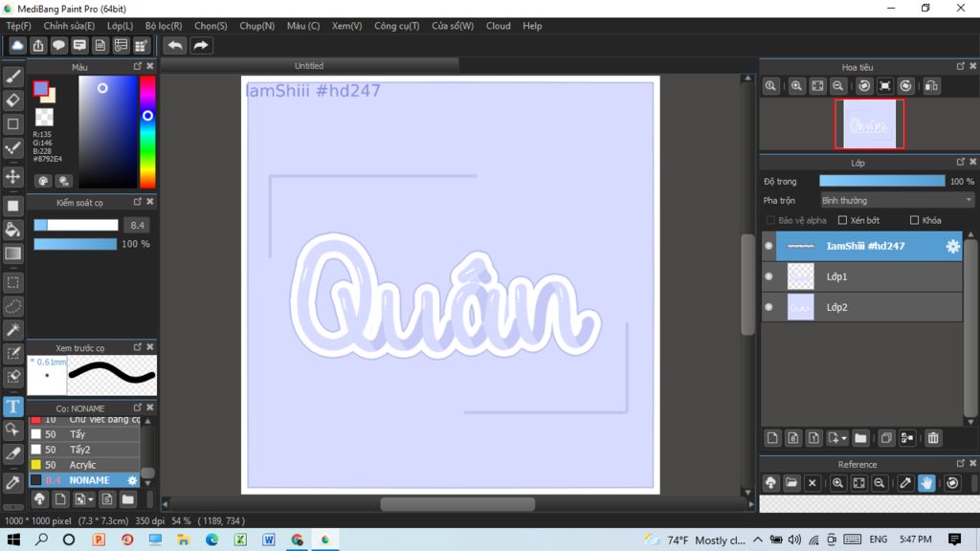This screenshot has height=551, width=980.
Task: Activate the Lasso select tool
Action: 12,306
